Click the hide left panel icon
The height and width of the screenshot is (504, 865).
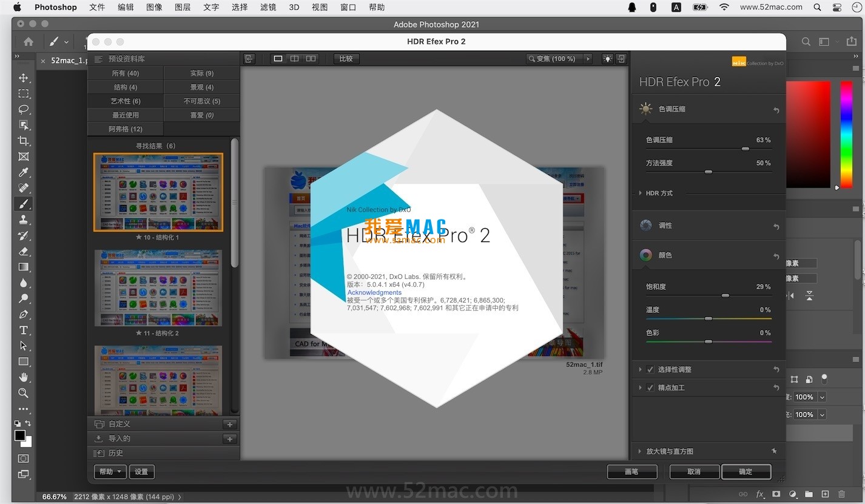click(x=249, y=59)
